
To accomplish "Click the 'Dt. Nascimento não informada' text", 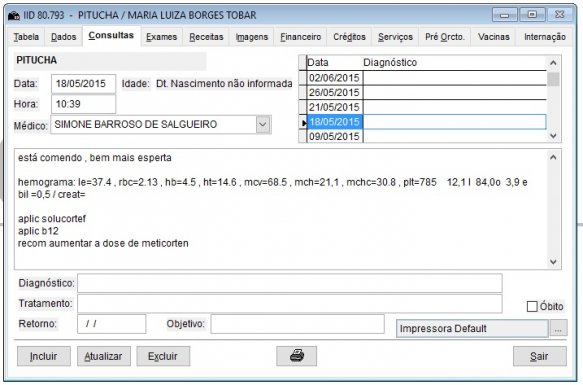I will point(224,84).
